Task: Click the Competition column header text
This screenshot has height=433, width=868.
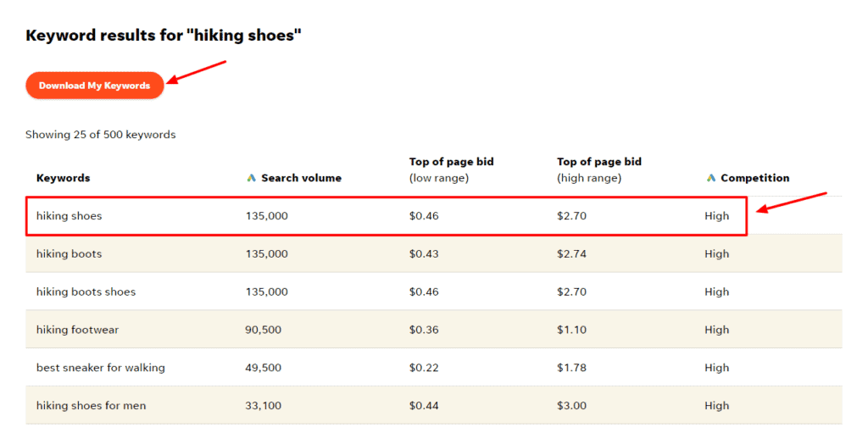Action: pos(754,178)
